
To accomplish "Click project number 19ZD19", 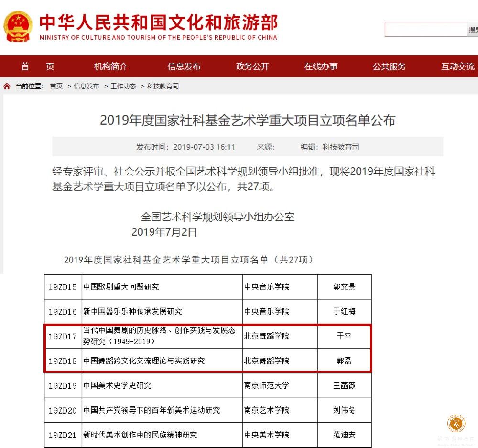I will 63,386.
